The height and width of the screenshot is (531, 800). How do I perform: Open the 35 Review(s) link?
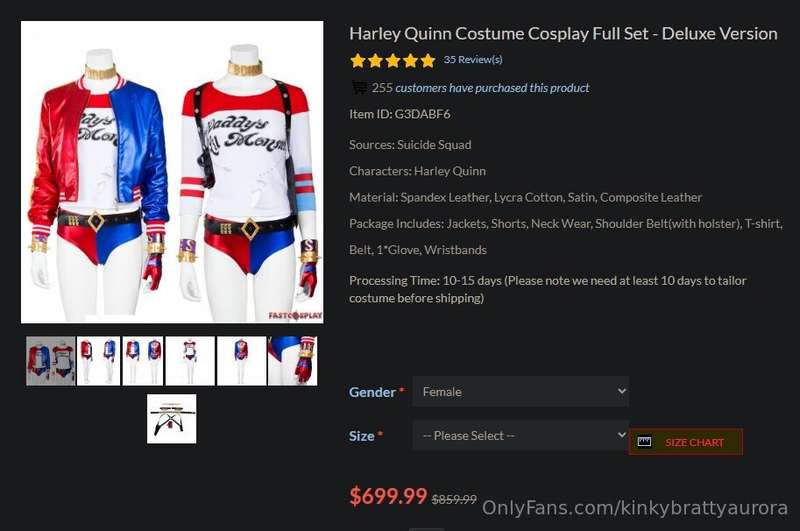(x=473, y=60)
